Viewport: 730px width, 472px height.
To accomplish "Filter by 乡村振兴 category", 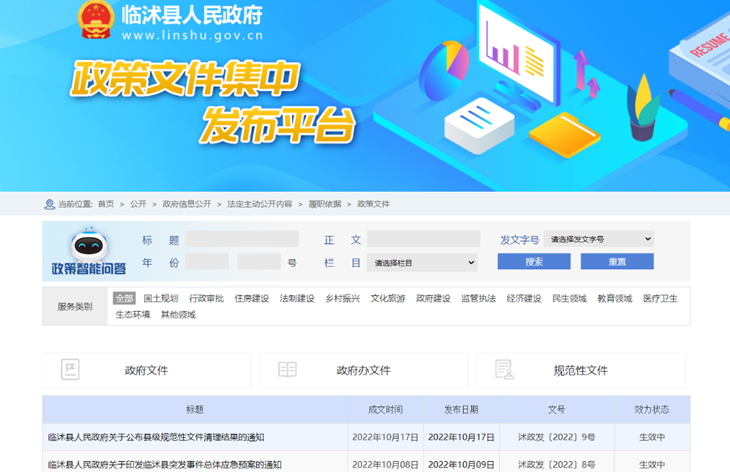I will point(341,298).
